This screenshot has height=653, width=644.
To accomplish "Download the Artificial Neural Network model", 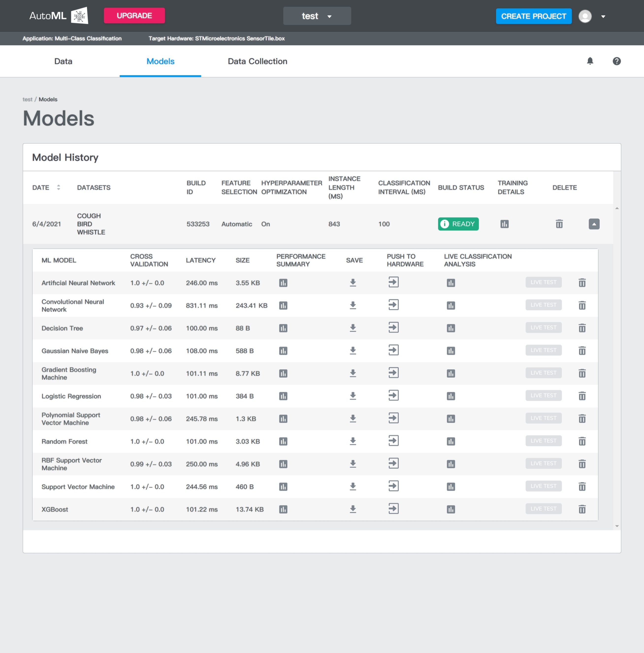I will tap(353, 283).
